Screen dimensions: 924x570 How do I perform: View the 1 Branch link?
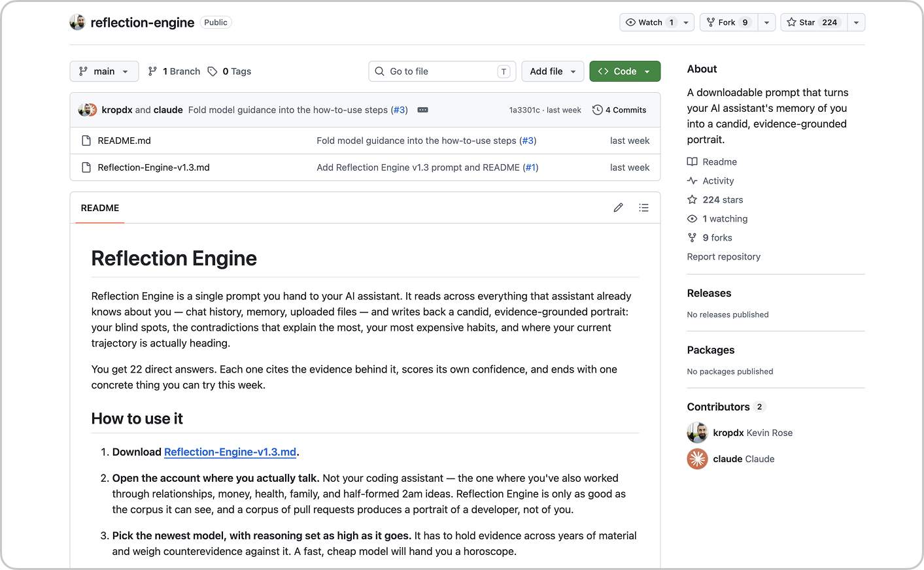(174, 71)
